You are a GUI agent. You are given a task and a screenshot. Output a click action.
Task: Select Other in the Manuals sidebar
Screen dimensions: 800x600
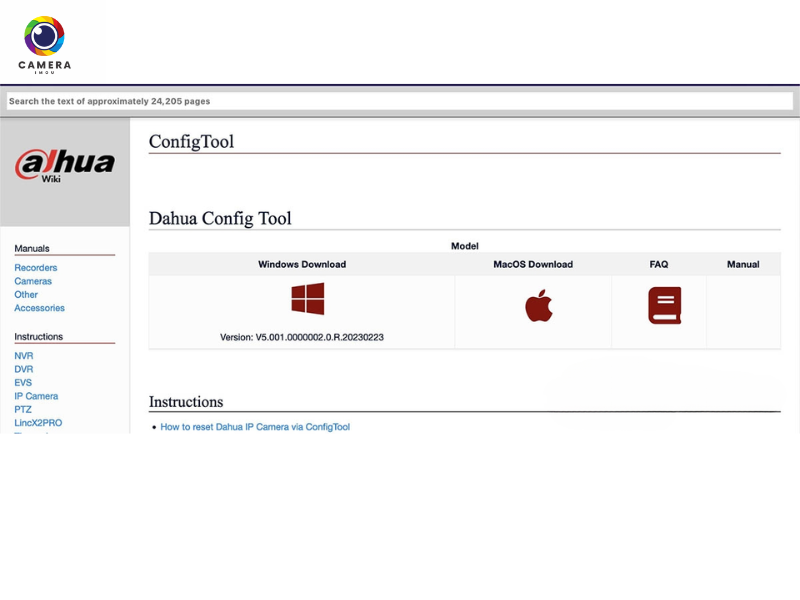coord(26,295)
